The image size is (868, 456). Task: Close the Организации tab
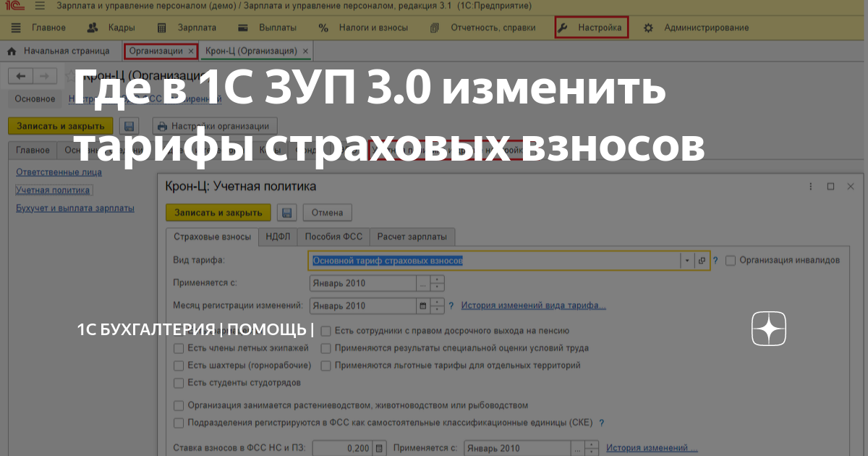[x=191, y=51]
